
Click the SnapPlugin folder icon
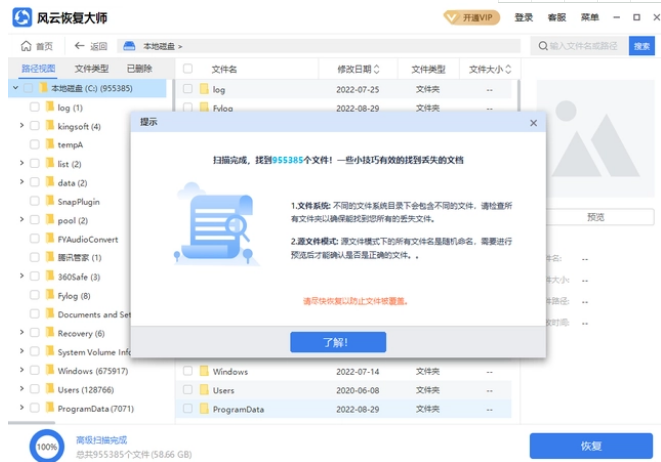point(50,201)
